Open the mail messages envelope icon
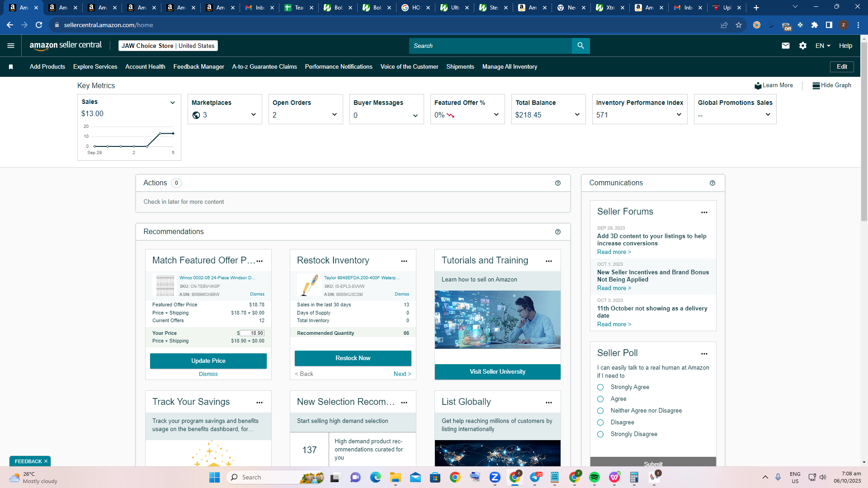The width and height of the screenshot is (868, 488). click(786, 46)
